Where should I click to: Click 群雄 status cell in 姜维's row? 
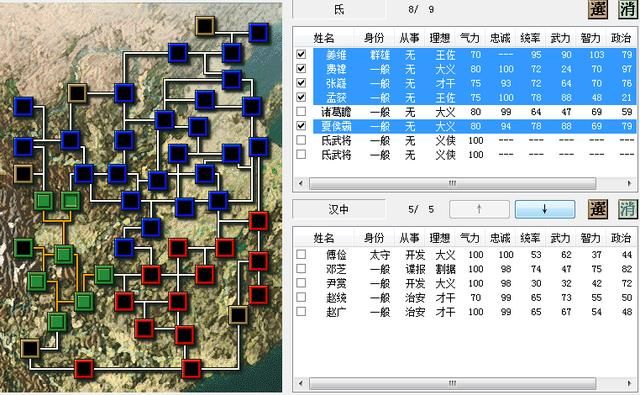380,54
